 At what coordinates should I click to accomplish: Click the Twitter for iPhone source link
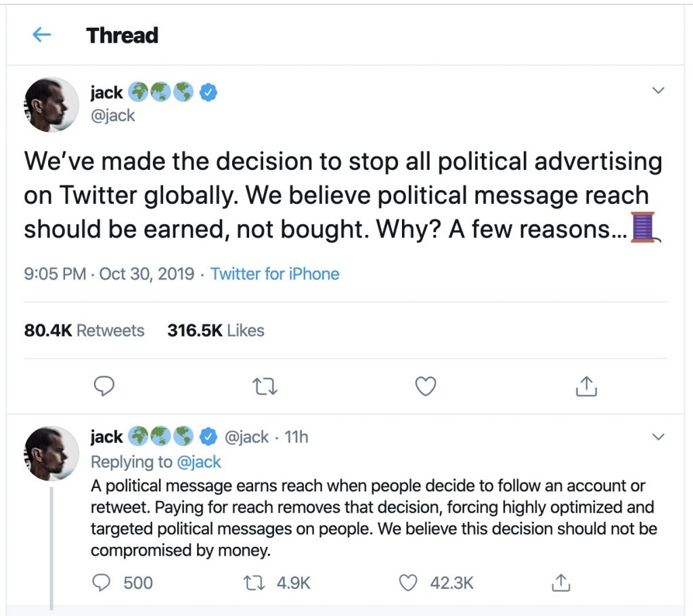tap(275, 274)
